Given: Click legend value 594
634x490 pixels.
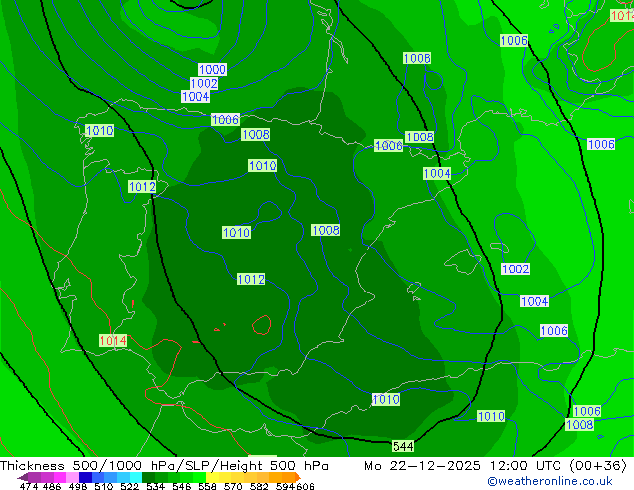Looking at the screenshot, I should 285,486.
